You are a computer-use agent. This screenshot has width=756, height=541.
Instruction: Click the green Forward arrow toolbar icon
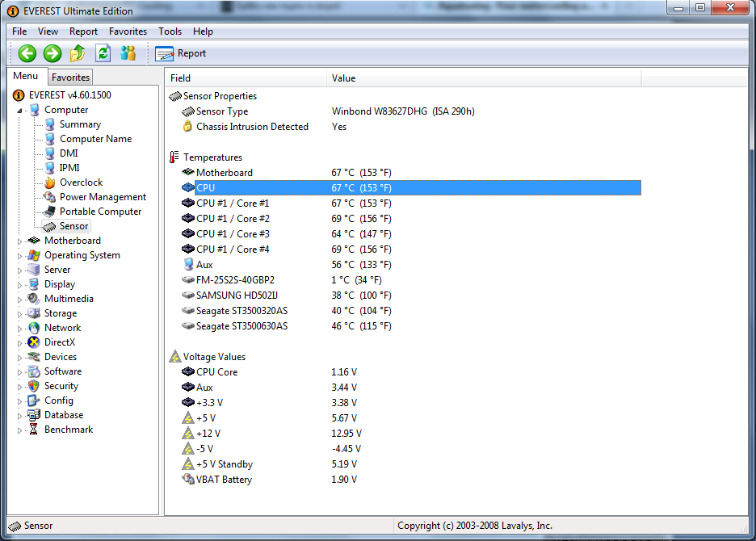tap(52, 53)
